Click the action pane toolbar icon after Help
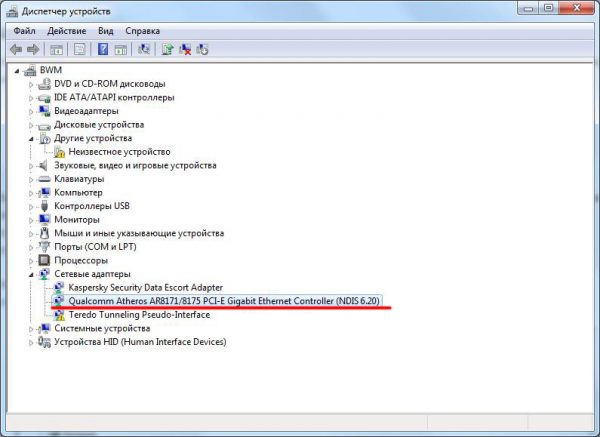 click(x=121, y=49)
